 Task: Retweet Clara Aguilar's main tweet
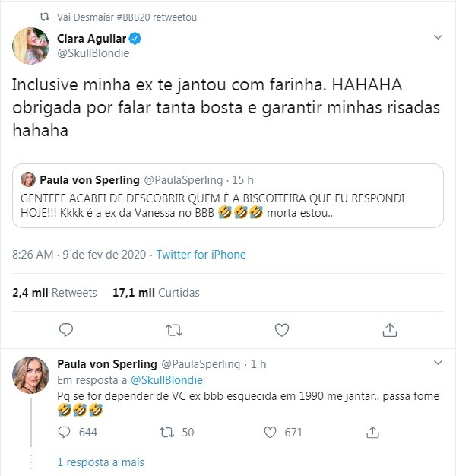pos(174,329)
